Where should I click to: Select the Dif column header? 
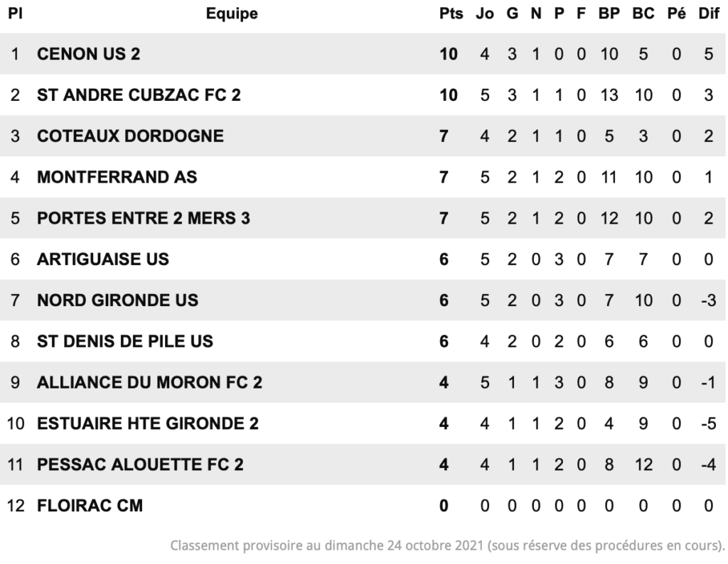point(709,13)
